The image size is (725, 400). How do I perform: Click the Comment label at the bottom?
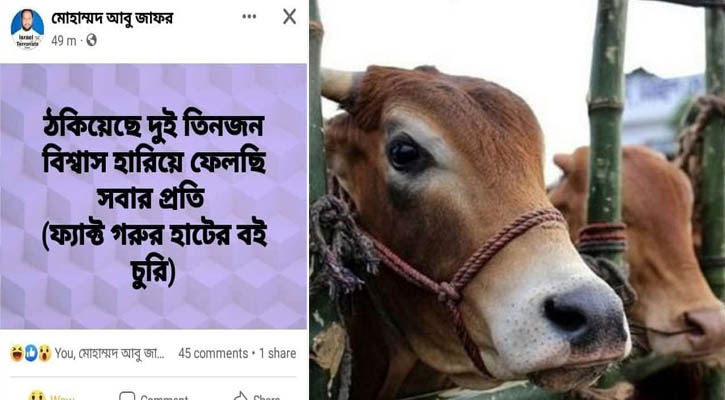coord(164,397)
